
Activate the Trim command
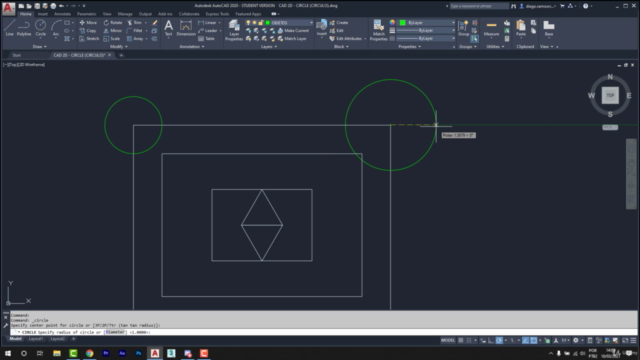135,22
